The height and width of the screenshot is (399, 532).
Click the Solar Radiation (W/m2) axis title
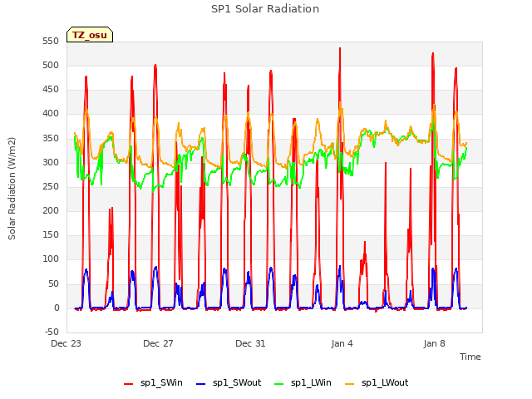click(12, 189)
